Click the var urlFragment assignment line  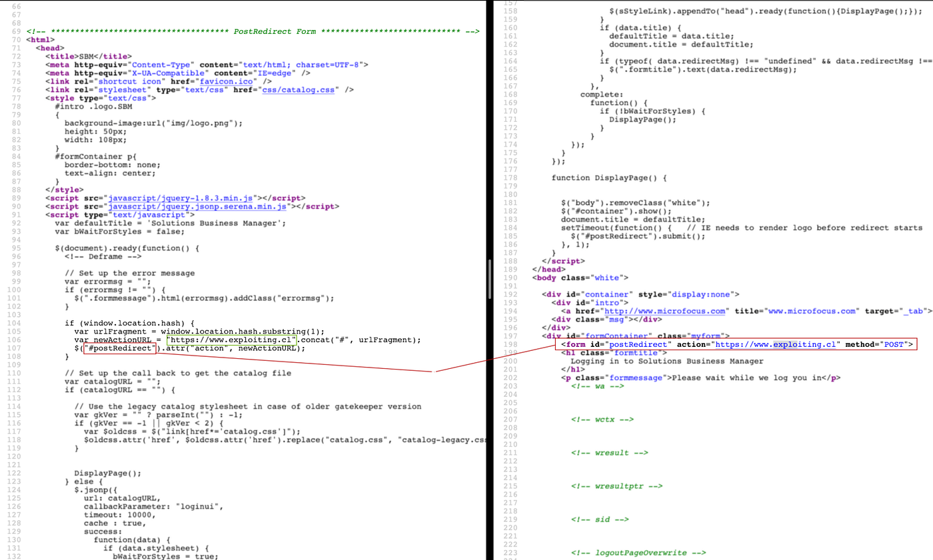[199, 332]
